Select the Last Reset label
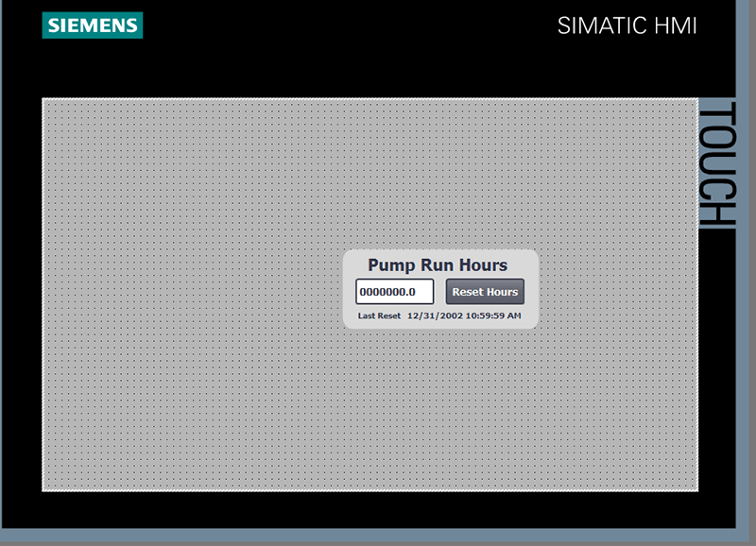 pos(379,316)
